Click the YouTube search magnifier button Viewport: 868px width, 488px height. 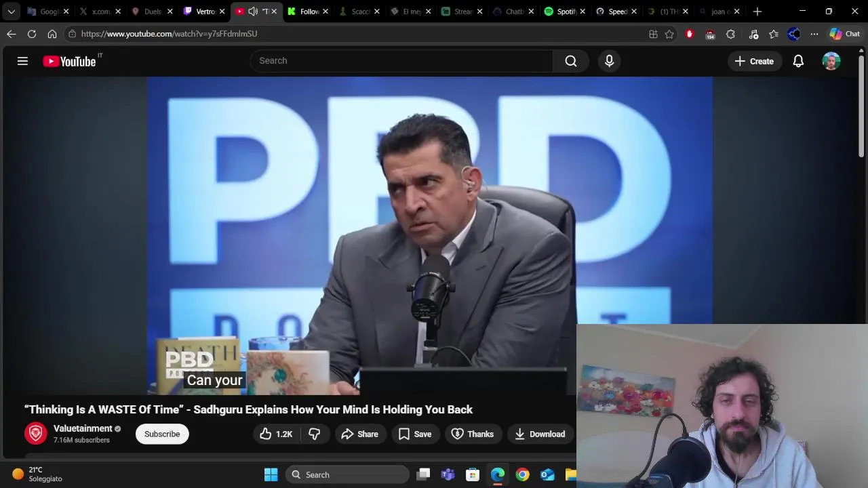(x=571, y=61)
